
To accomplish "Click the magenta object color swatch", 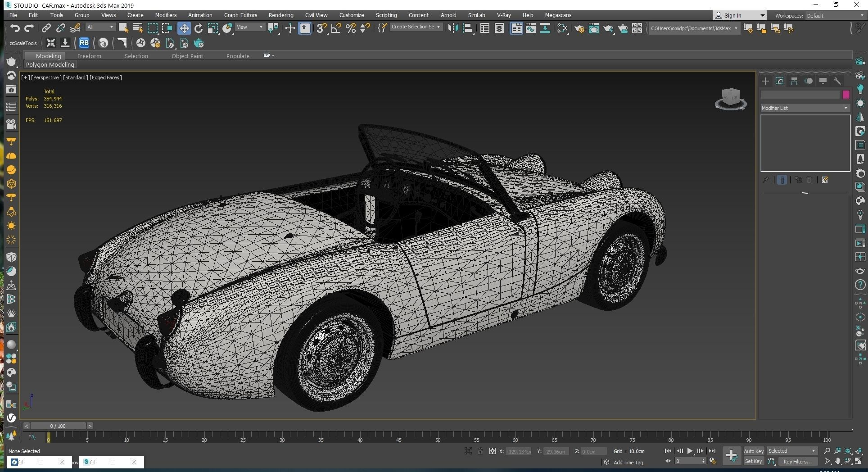I will click(846, 95).
